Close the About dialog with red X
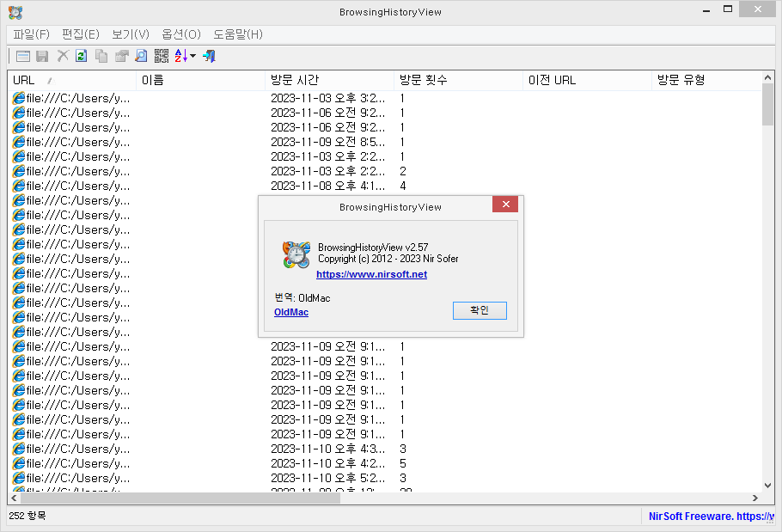 click(x=505, y=204)
